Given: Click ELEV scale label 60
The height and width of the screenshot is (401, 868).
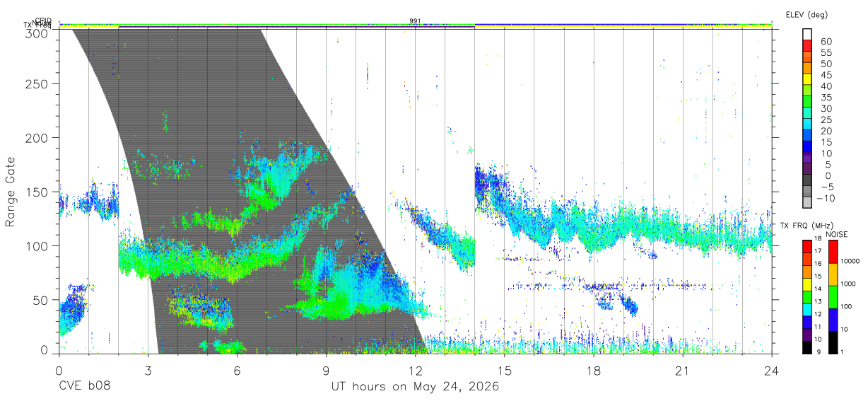Looking at the screenshot, I should point(826,41).
